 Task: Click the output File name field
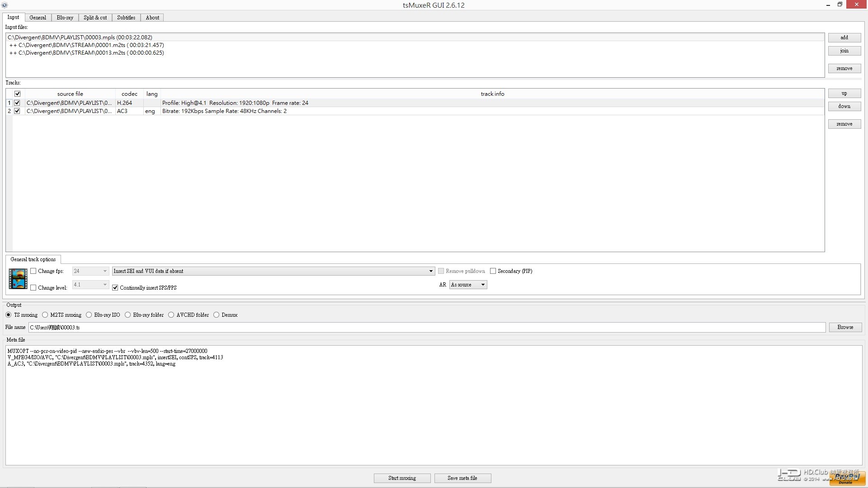(x=427, y=328)
